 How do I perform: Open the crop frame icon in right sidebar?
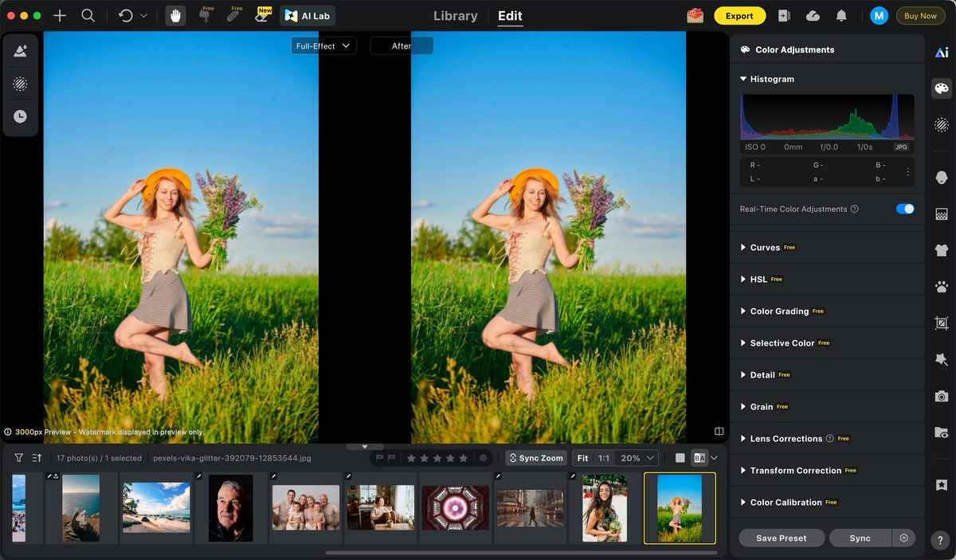pyautogui.click(x=942, y=323)
